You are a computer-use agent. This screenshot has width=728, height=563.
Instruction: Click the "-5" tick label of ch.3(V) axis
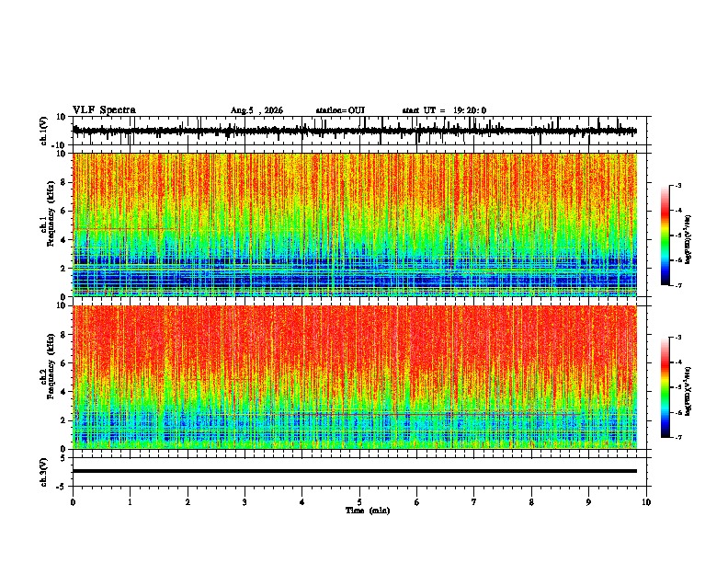click(x=63, y=487)
